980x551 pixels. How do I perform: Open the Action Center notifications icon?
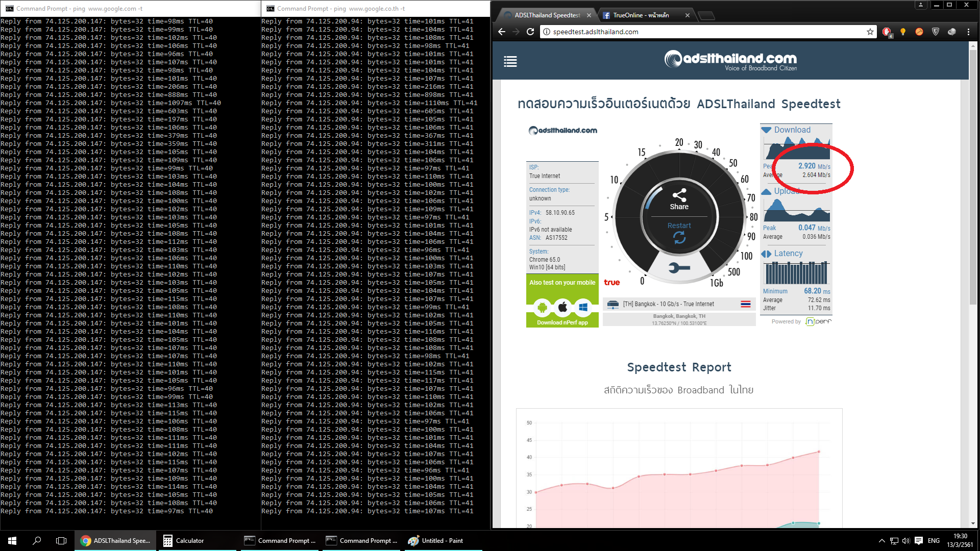tap(919, 541)
